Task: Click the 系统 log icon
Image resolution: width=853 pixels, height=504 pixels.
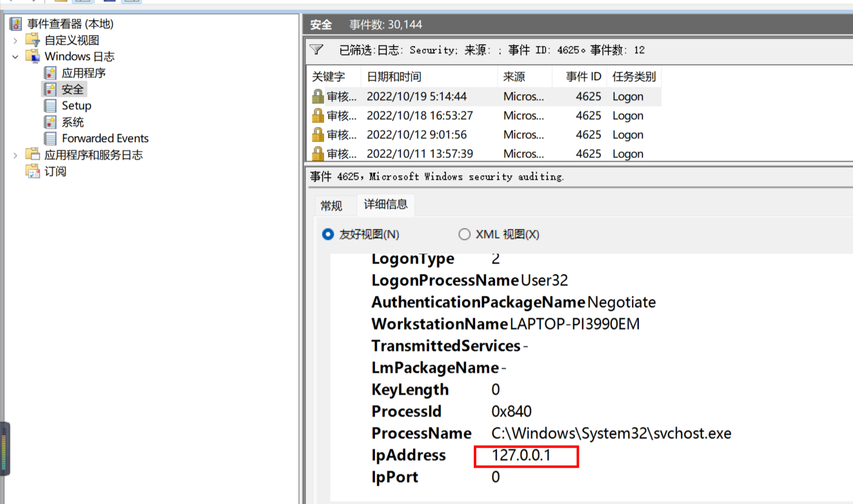Action: coord(50,122)
